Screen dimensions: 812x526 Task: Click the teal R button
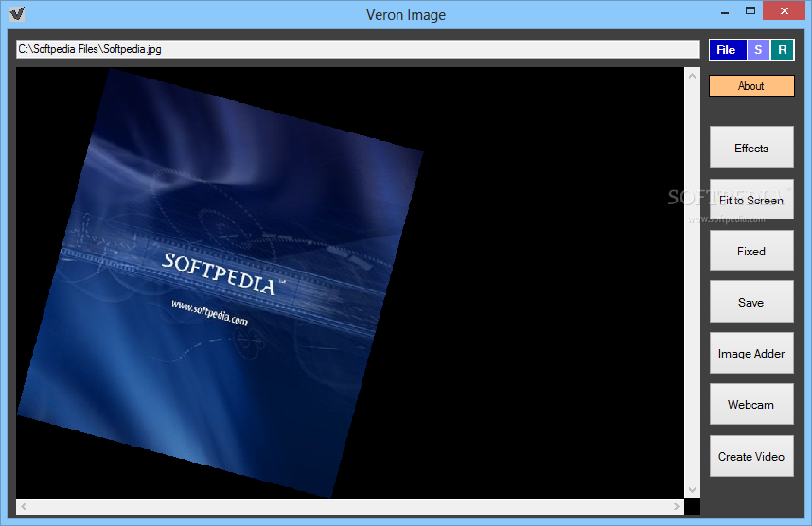click(x=782, y=50)
